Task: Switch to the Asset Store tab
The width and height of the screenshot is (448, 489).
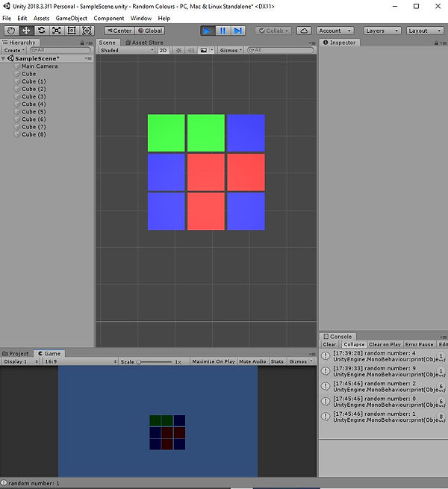Action: click(144, 43)
